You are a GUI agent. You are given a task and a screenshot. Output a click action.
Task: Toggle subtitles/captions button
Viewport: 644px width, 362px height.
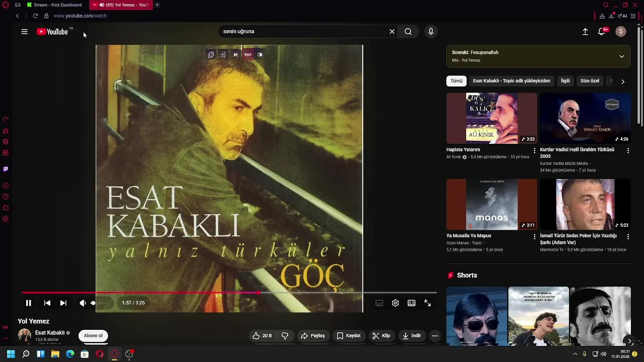(379, 303)
